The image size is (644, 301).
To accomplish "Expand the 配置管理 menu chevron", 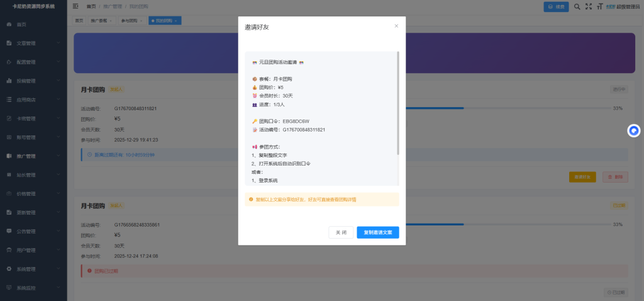I will [58, 62].
